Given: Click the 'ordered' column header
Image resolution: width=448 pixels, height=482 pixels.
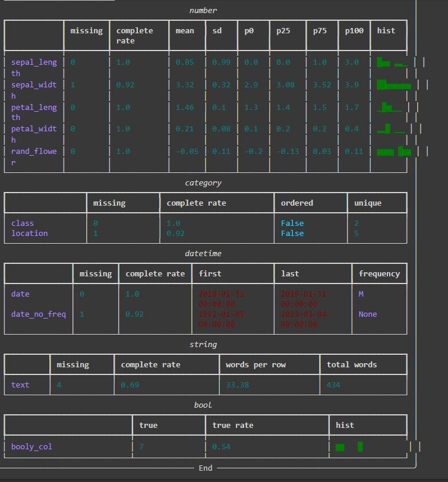Looking at the screenshot, I should point(297,203).
